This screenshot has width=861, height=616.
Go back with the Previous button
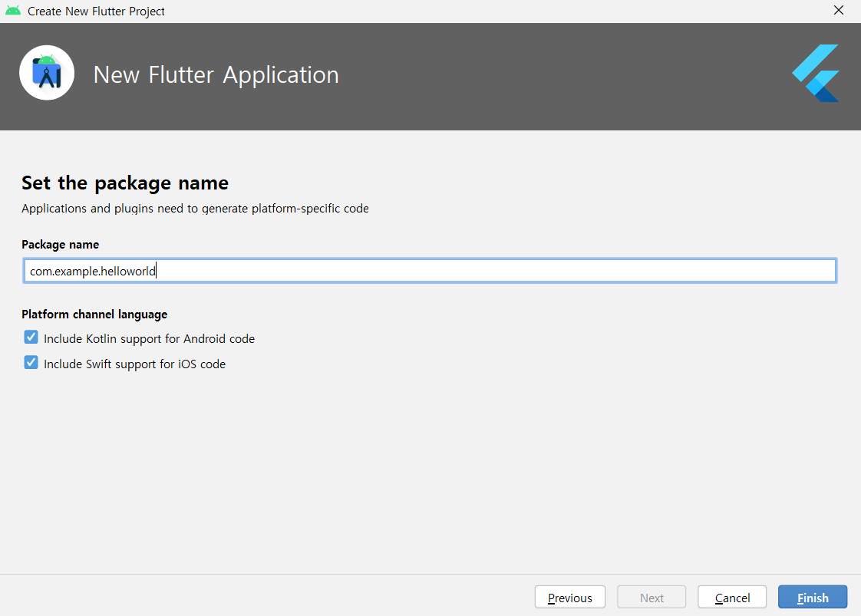570,597
